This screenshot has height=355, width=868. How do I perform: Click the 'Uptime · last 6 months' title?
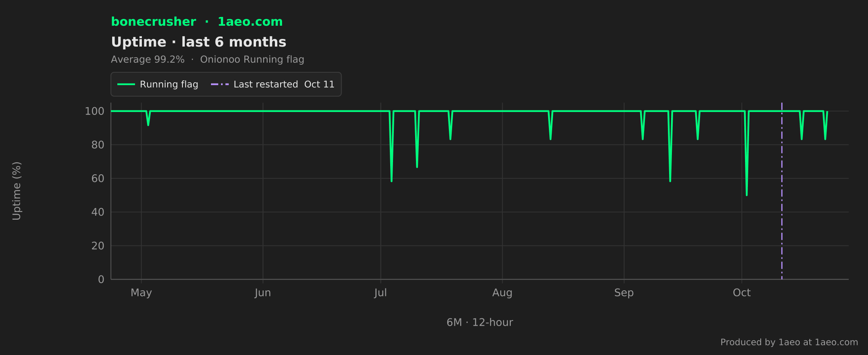[199, 42]
